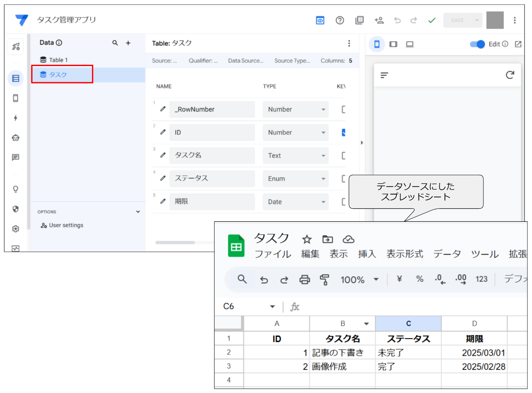The image size is (532, 393).
Task: Click the share add-person icon
Action: 379,20
